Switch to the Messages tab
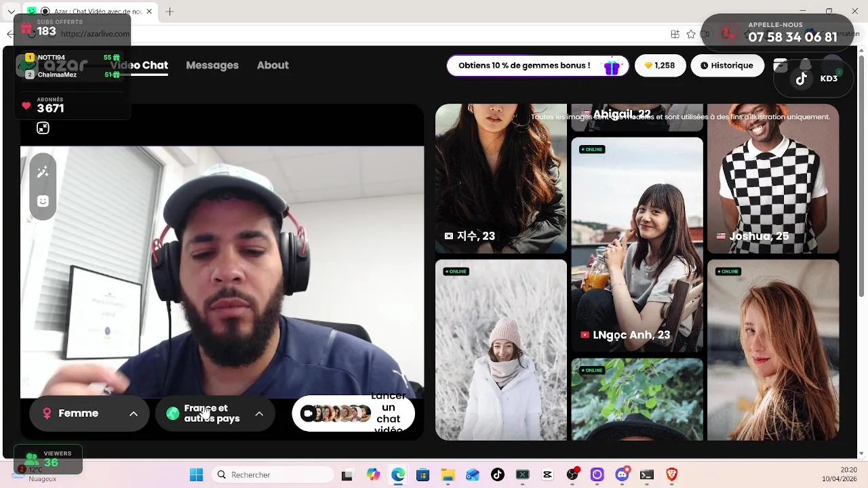 [x=212, y=65]
